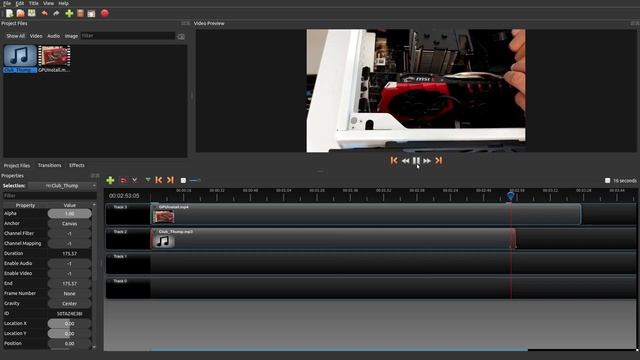The image size is (640, 360).
Task: Click the Position value 0.00
Action: point(69,344)
